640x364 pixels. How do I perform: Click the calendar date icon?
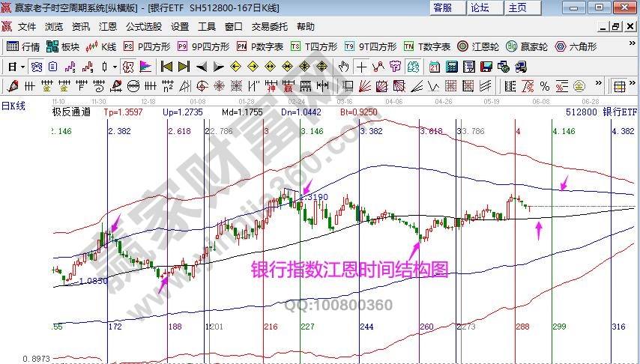click(435, 66)
